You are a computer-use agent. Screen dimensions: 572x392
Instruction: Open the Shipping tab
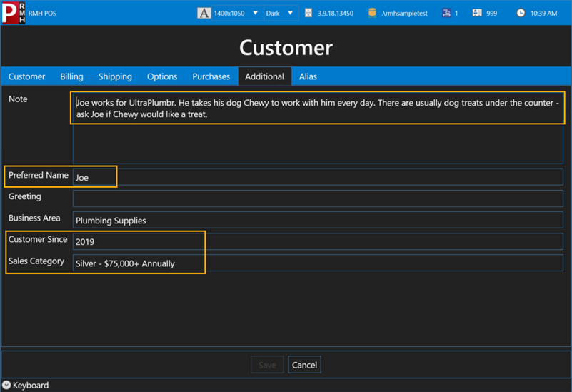click(115, 76)
